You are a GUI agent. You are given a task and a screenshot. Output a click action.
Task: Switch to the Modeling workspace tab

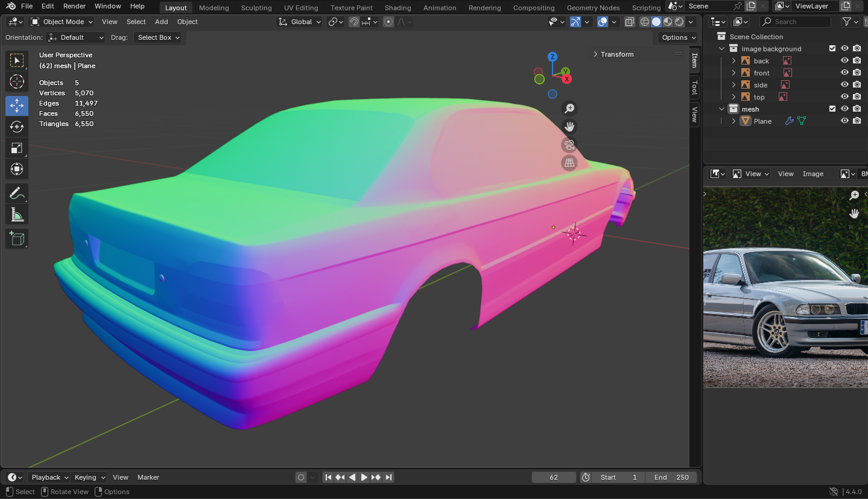(x=214, y=8)
